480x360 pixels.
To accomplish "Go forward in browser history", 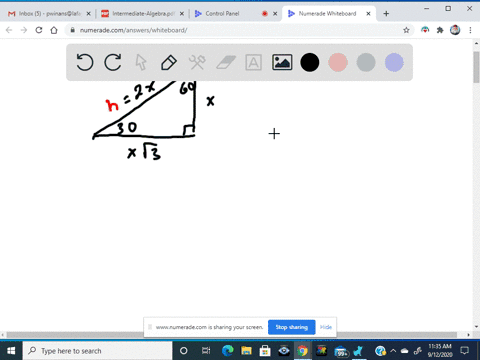I will 24,30.
